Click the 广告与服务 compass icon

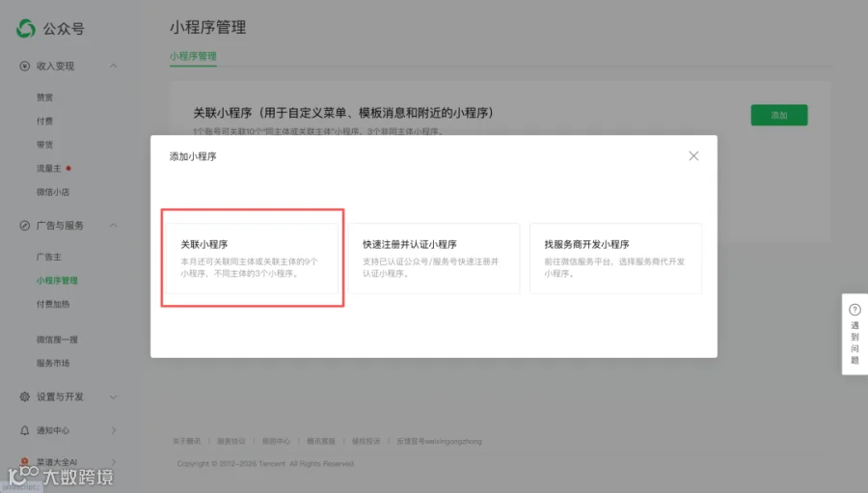tap(24, 226)
